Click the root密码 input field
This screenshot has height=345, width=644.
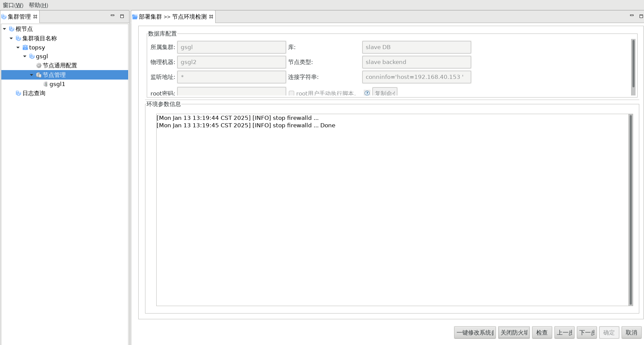click(x=232, y=92)
